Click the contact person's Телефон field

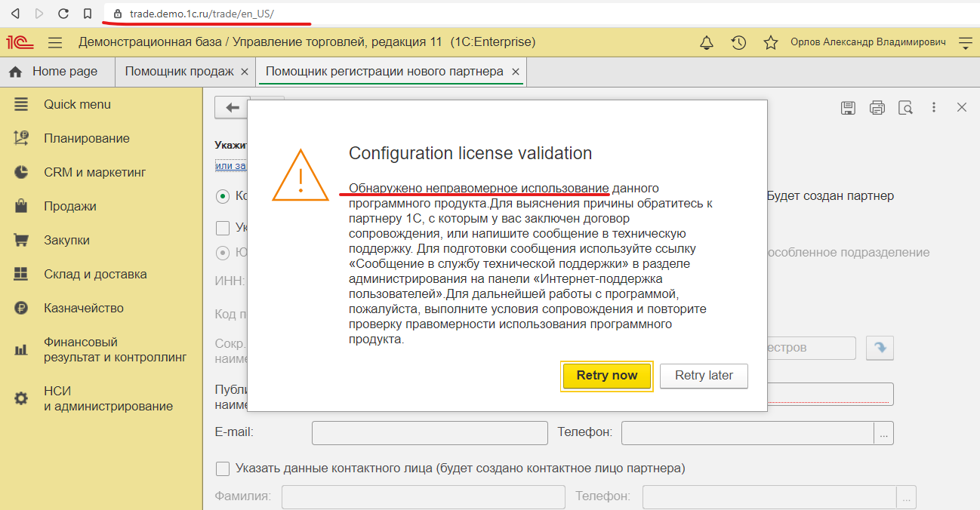point(769,496)
